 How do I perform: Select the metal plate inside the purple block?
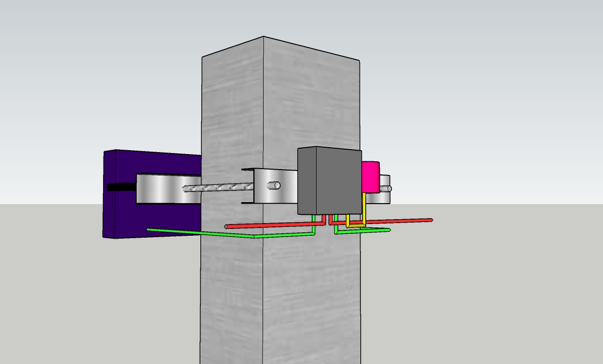coord(168,189)
